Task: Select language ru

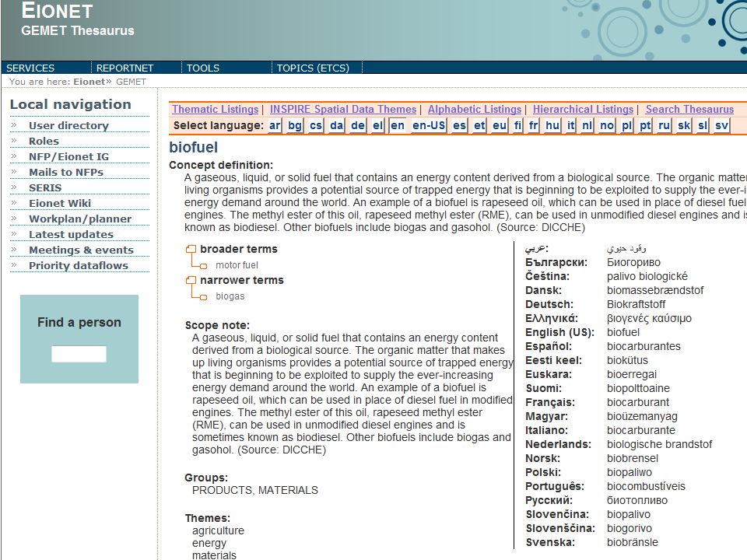Action: tap(664, 126)
